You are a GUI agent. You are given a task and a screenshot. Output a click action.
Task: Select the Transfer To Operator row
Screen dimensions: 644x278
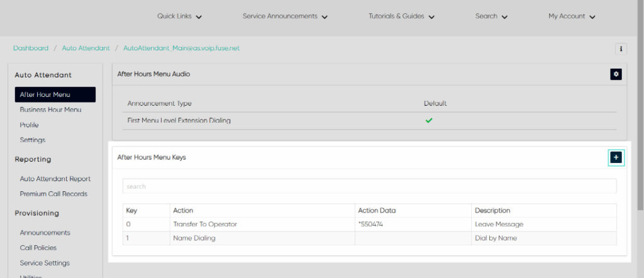pos(369,225)
